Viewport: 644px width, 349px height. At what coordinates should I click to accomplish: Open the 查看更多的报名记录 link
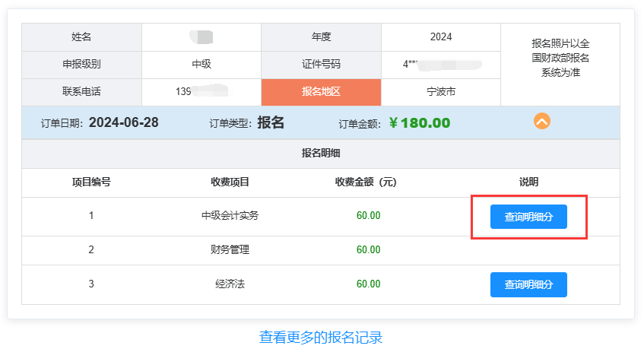coord(321,337)
